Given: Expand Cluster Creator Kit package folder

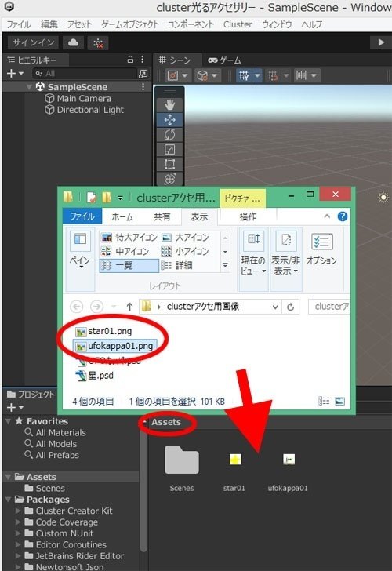Looking at the screenshot, I should [x=18, y=511].
